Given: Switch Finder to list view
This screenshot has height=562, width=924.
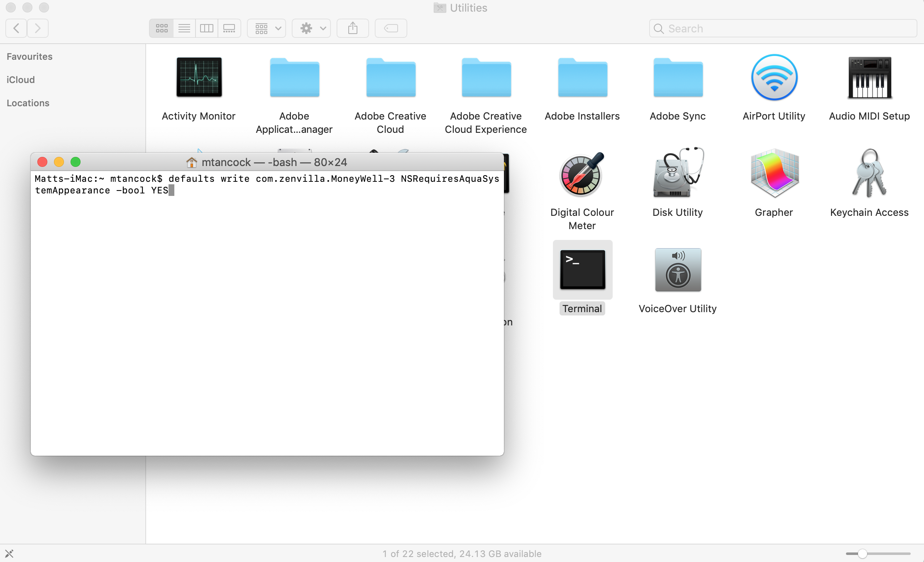Looking at the screenshot, I should click(x=184, y=29).
